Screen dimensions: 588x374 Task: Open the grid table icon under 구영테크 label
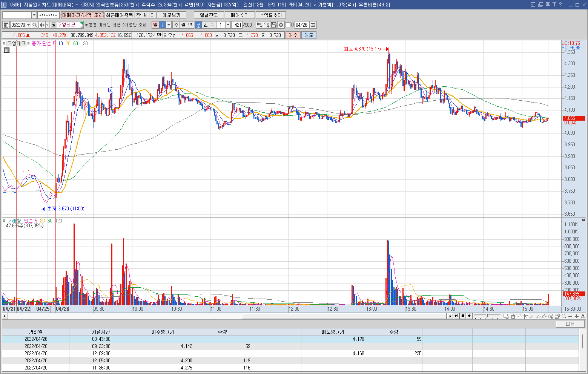(6, 50)
